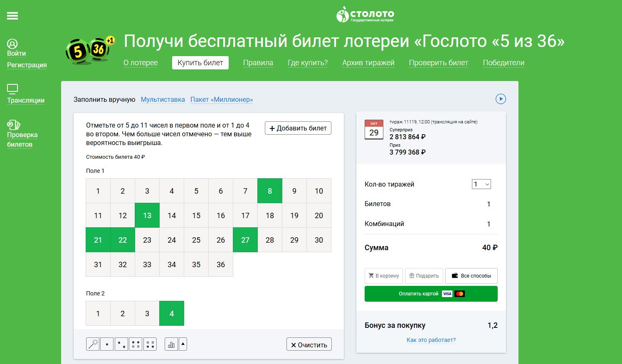This screenshot has width=622, height=364.
Task: Open the Правила tab
Action: 258,63
